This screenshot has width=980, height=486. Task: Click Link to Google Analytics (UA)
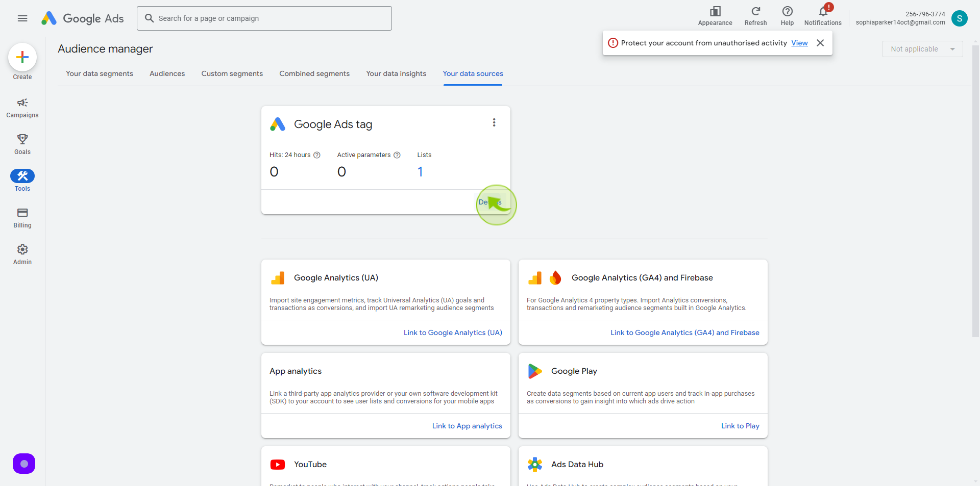click(x=453, y=332)
